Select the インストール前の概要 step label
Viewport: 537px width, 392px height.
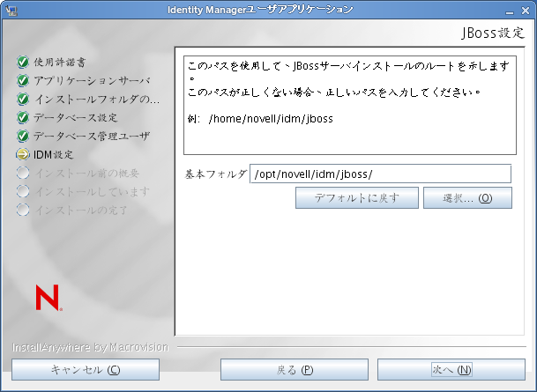pyautogui.click(x=86, y=173)
